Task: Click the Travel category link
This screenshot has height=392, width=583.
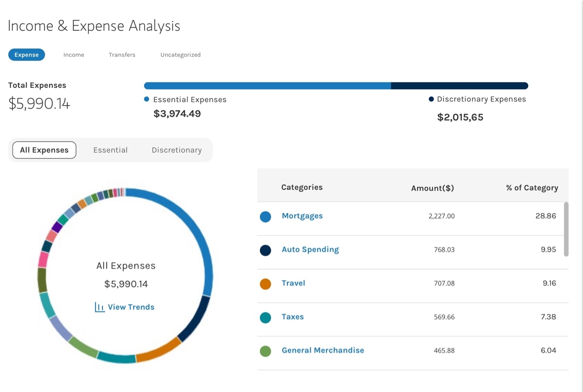Action: coord(293,283)
